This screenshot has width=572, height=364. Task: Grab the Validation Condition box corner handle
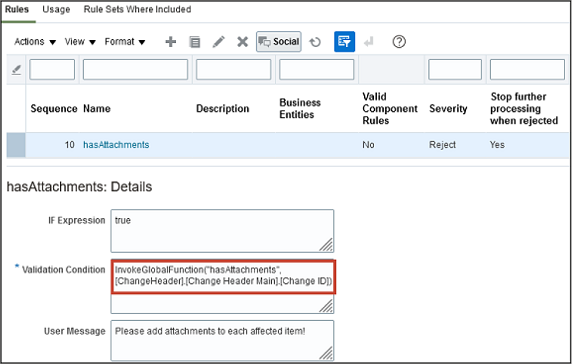pos(326,306)
